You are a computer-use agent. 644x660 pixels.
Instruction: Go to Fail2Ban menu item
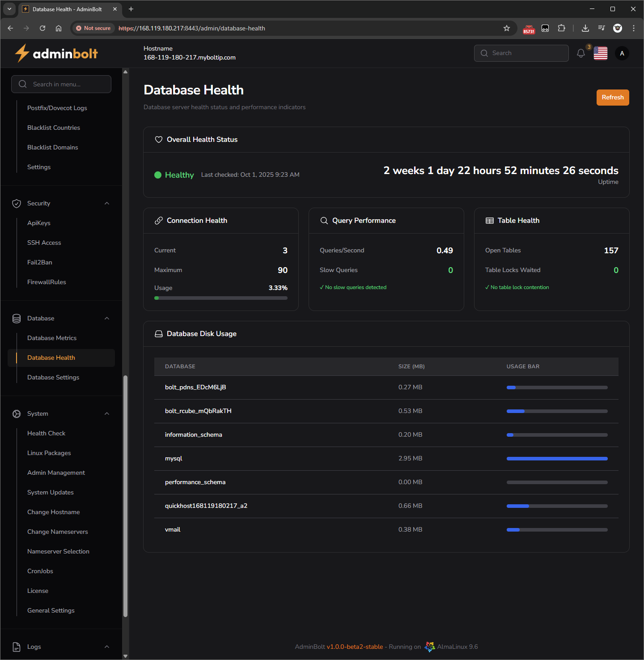point(40,263)
